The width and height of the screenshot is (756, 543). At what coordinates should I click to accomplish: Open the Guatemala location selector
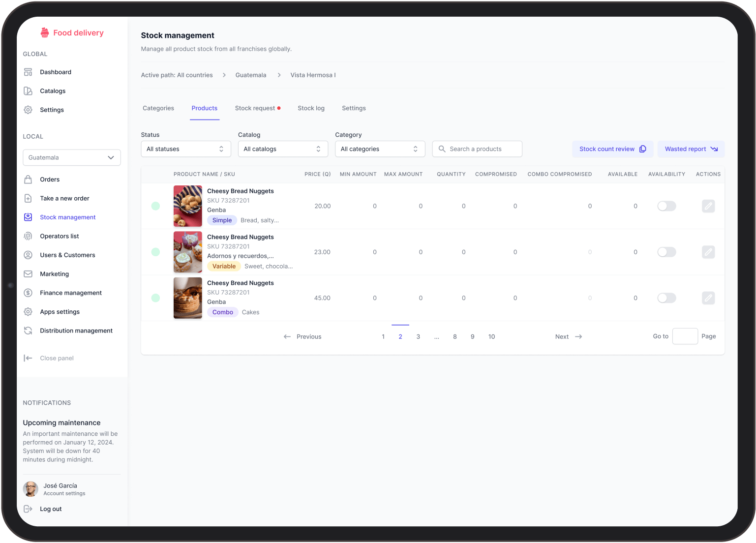pyautogui.click(x=72, y=158)
